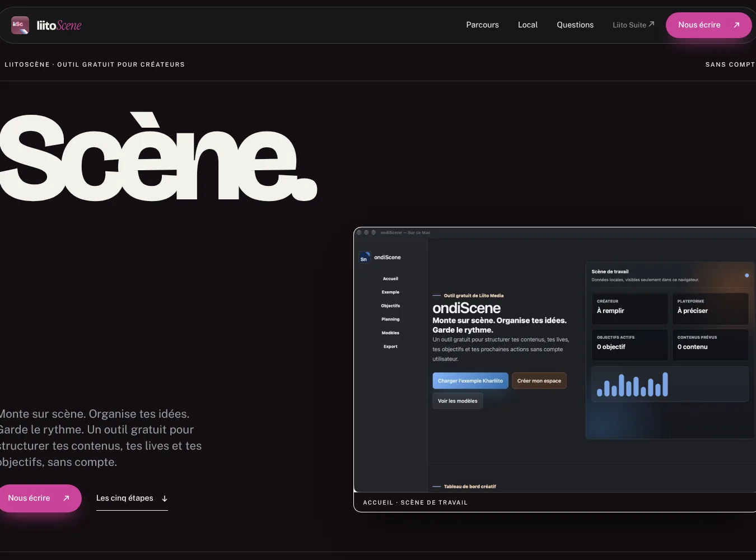Select Export in the ondiScene sidebar

pyautogui.click(x=390, y=347)
